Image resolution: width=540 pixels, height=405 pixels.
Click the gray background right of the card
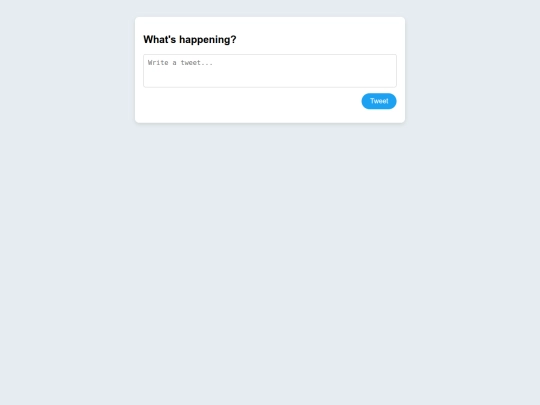pyautogui.click(x=472, y=70)
